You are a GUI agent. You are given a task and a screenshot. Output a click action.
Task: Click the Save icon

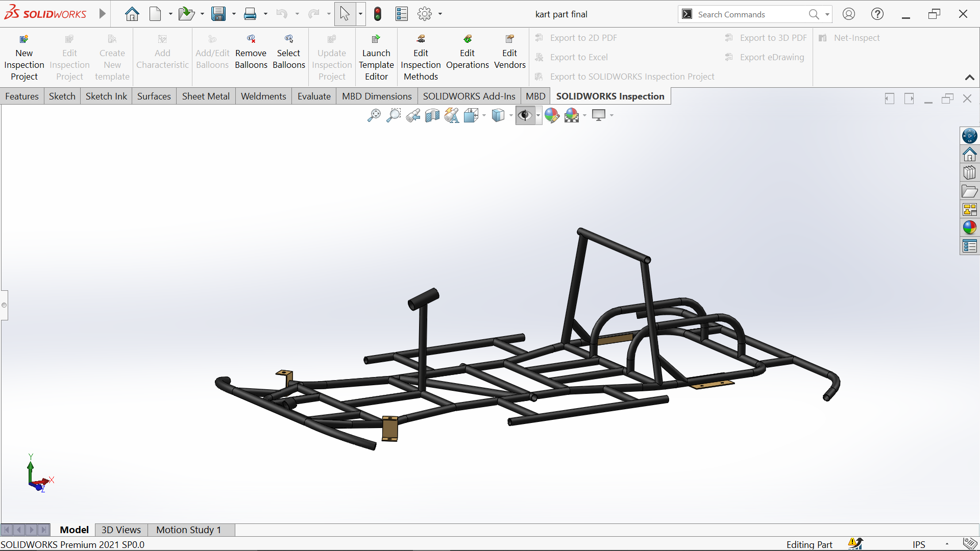pyautogui.click(x=218, y=14)
